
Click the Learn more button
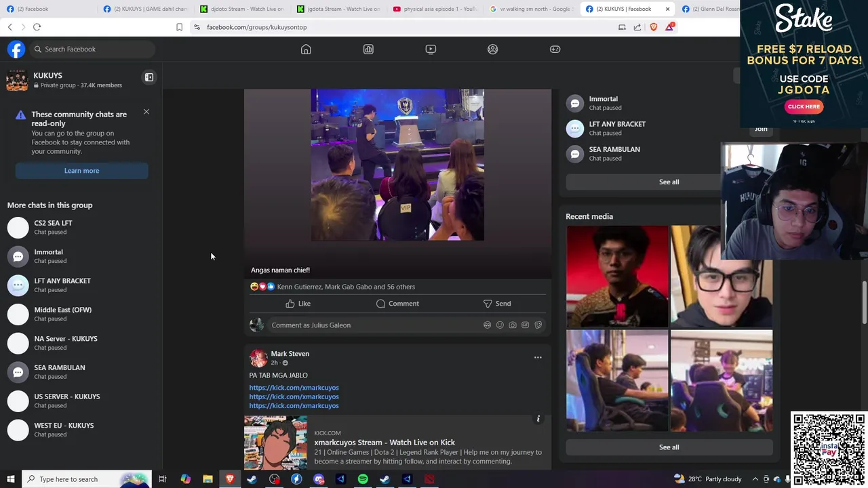[x=81, y=171]
